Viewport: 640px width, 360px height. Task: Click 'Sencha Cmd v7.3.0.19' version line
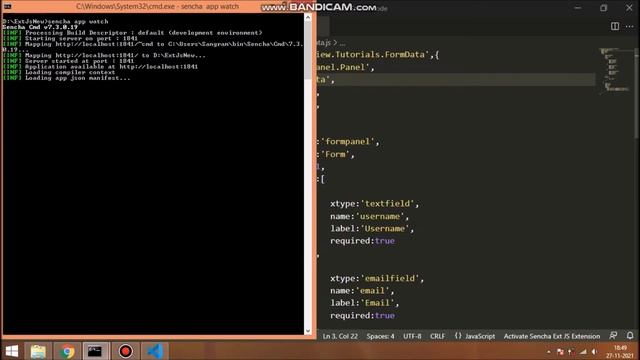[40, 27]
